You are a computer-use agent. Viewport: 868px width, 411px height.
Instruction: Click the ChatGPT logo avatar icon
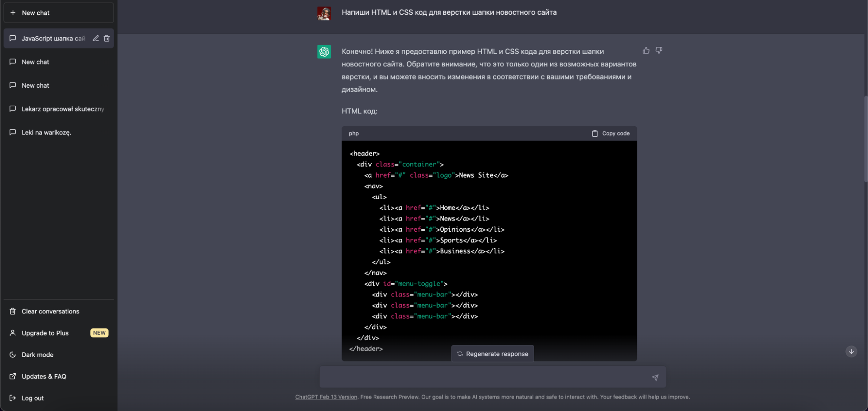click(x=324, y=52)
